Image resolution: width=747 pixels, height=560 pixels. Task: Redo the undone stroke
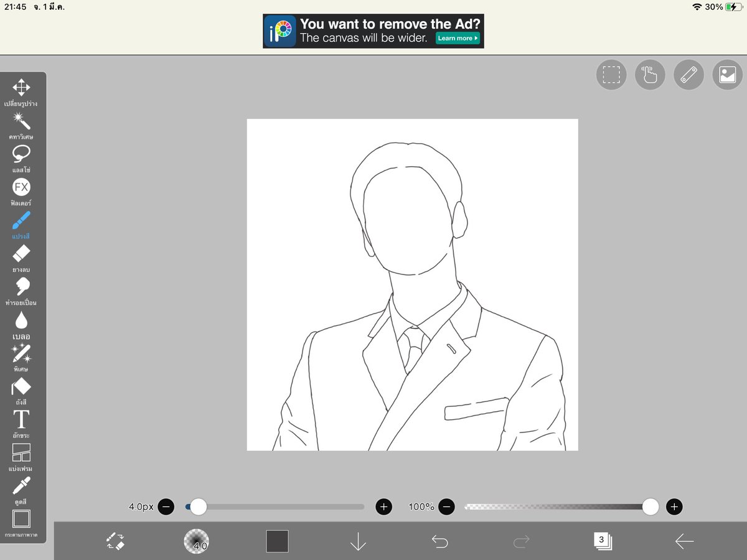(x=521, y=541)
